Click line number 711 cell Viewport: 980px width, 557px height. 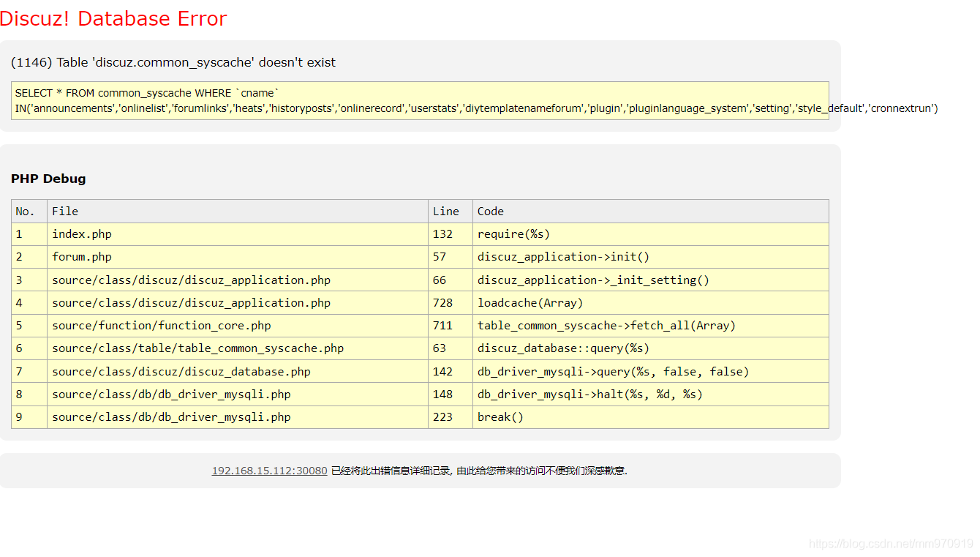[451, 326]
